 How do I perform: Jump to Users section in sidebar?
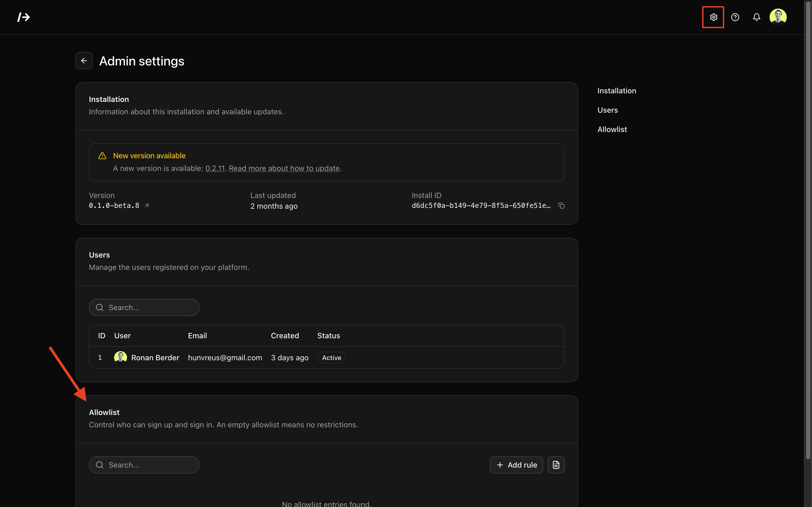point(607,110)
